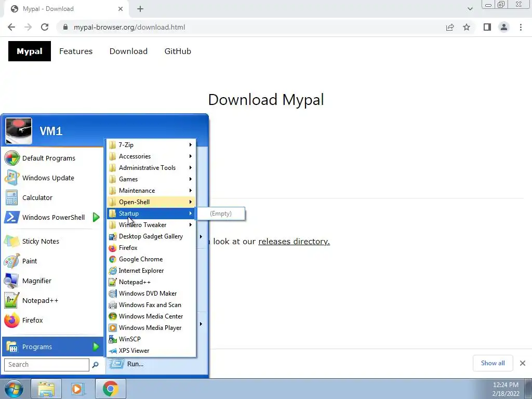This screenshot has height=399, width=532.
Task: Click the Start menu Search box
Action: (46, 365)
